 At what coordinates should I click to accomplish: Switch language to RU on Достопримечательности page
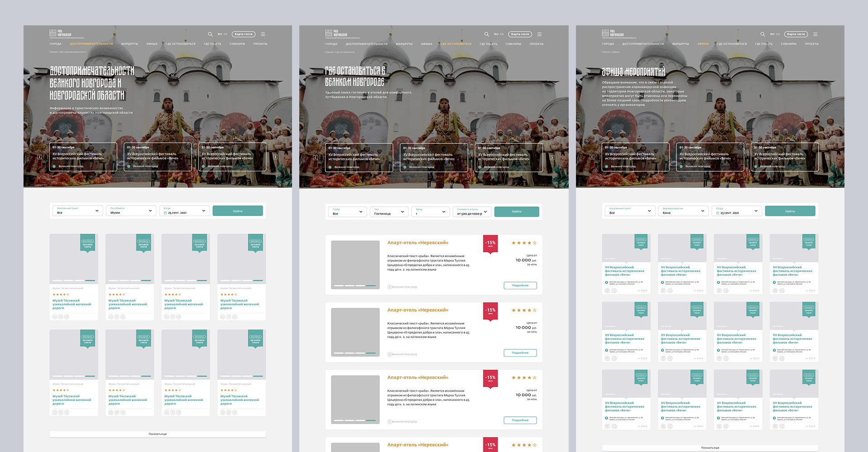(220, 34)
